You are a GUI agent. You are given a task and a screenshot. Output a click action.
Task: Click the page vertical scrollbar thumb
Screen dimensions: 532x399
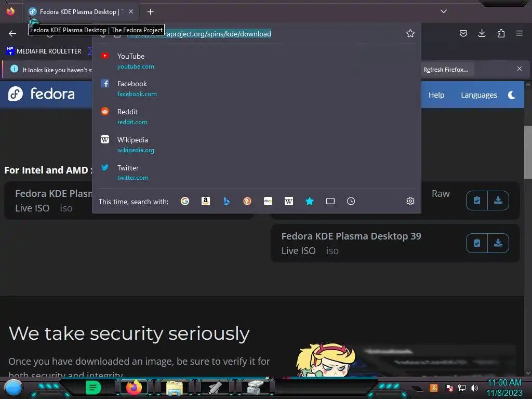pos(528,152)
